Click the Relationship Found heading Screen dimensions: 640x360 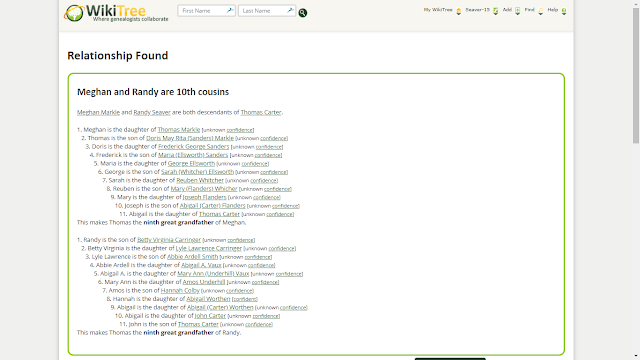click(118, 56)
